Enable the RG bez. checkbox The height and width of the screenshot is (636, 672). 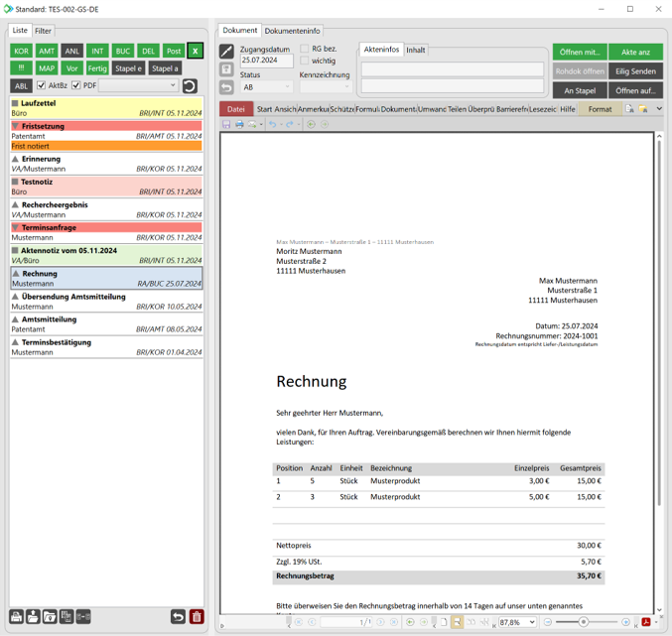(x=305, y=49)
